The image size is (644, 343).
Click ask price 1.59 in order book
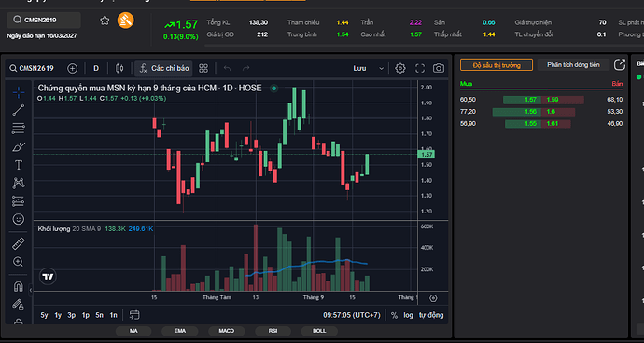[x=553, y=100]
